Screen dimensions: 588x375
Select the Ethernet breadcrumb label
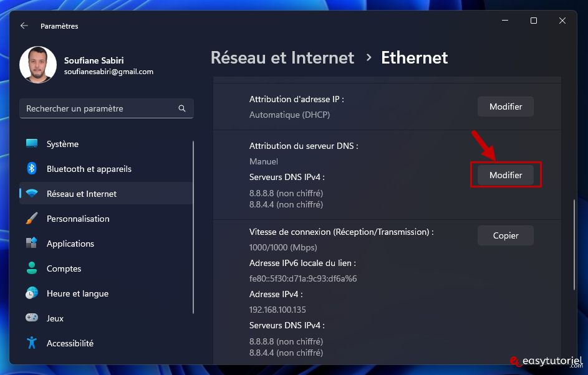414,57
